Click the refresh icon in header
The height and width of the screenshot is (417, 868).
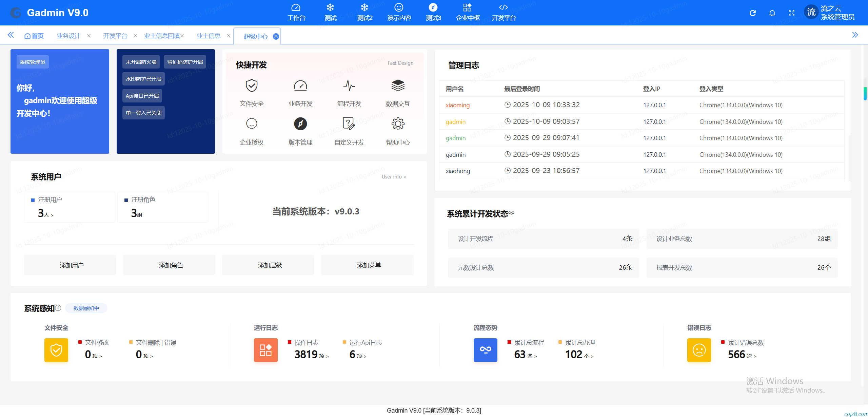pos(752,13)
